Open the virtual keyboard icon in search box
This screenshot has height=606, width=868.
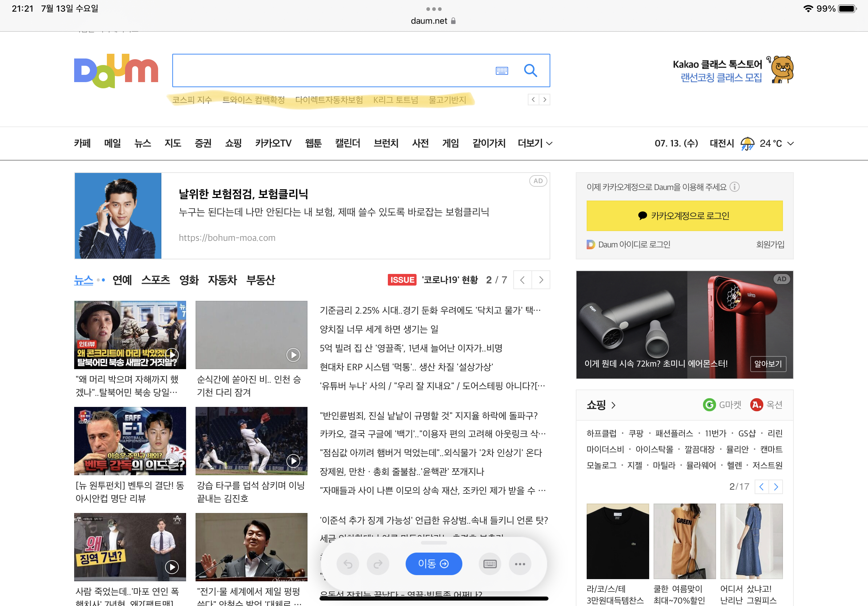[502, 70]
